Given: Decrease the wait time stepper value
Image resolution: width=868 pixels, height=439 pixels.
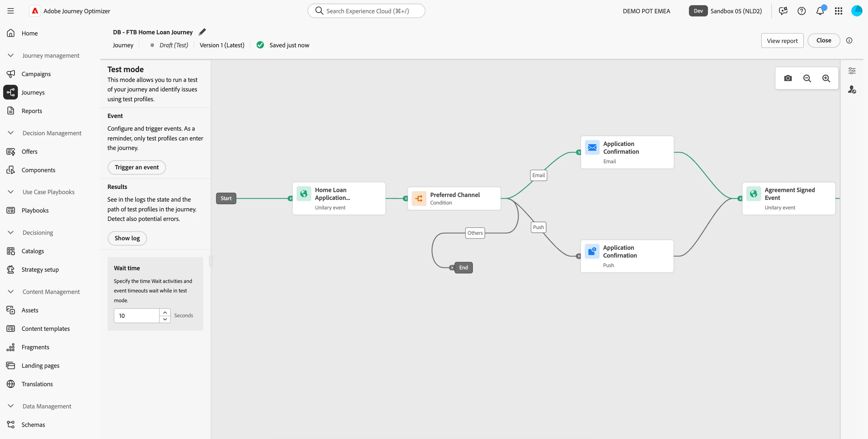Looking at the screenshot, I should [165, 319].
